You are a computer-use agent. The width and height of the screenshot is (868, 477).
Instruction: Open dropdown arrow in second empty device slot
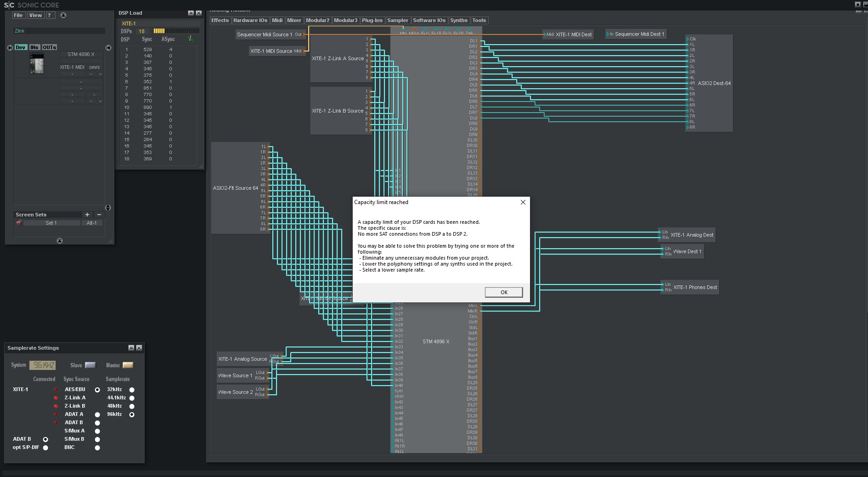tap(100, 101)
